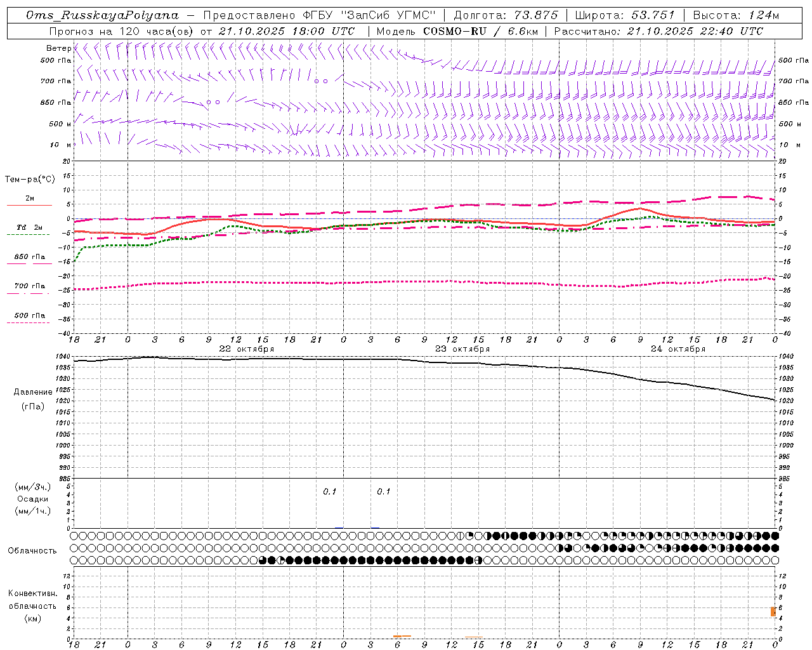Click the latitude value 'Широта: 53.751'
This screenshot has height=650, width=812.
[625, 15]
